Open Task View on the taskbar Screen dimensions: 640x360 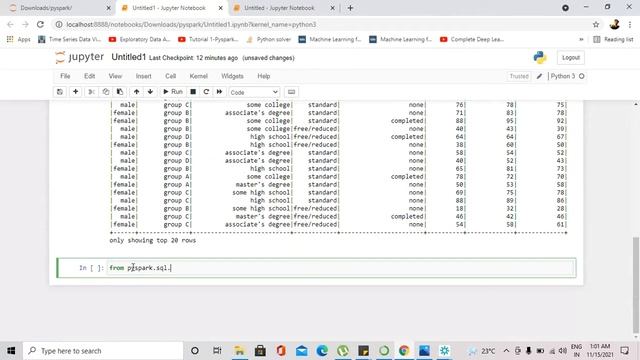click(x=217, y=351)
